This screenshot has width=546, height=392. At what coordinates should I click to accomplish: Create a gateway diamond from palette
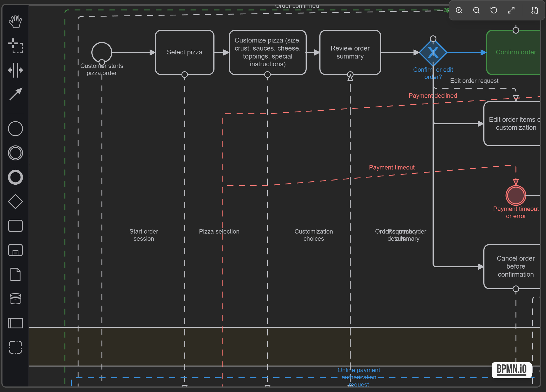tap(15, 202)
